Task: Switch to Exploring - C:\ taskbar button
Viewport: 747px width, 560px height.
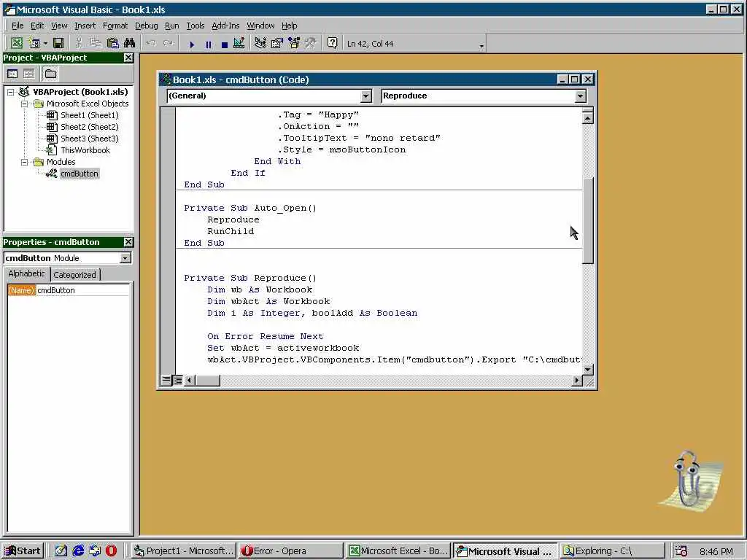Action: (612, 551)
